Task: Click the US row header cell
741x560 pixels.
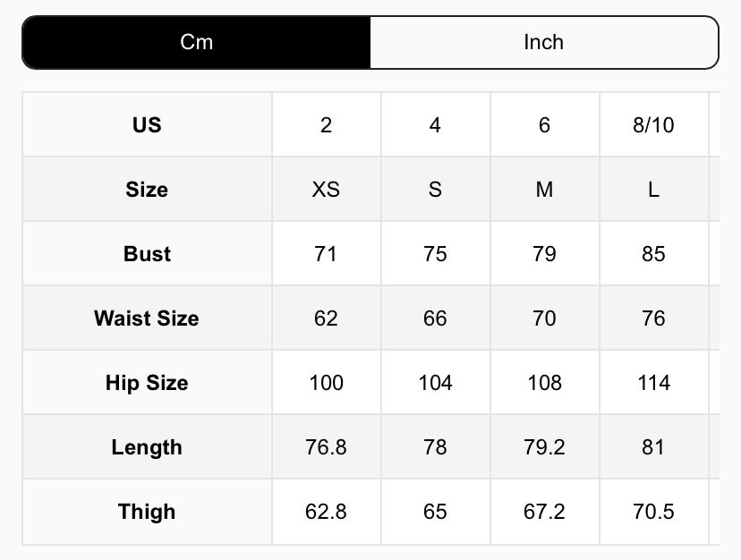Action: click(147, 125)
